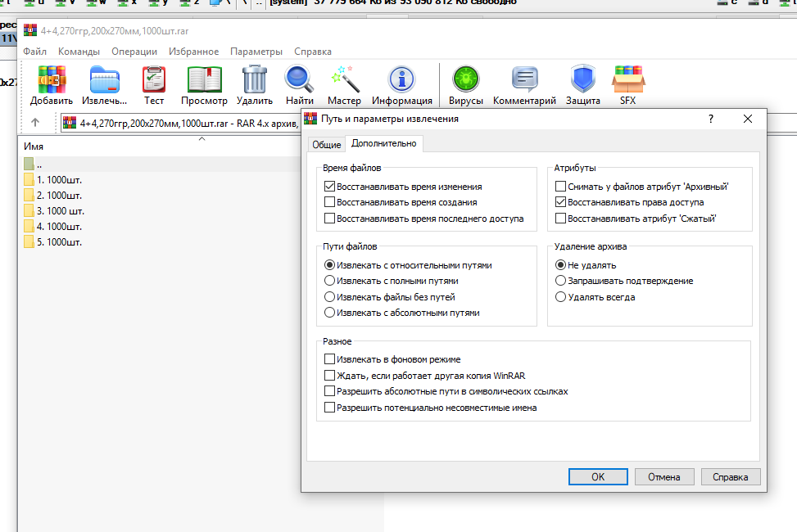Viewport: 797px width, 532px height.
Task: Select folder icon of '4. 1000шт.'
Action: tap(29, 227)
